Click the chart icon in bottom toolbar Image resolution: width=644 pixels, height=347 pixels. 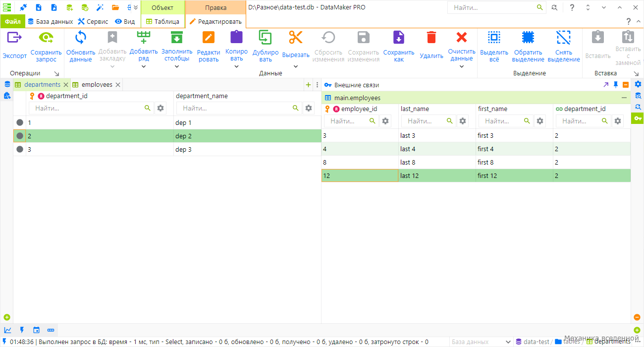[7, 330]
